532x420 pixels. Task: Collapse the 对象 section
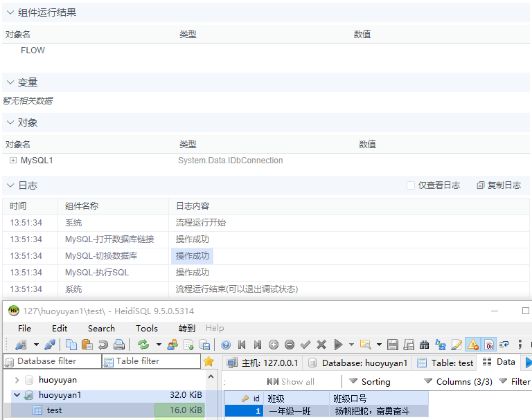(x=10, y=122)
